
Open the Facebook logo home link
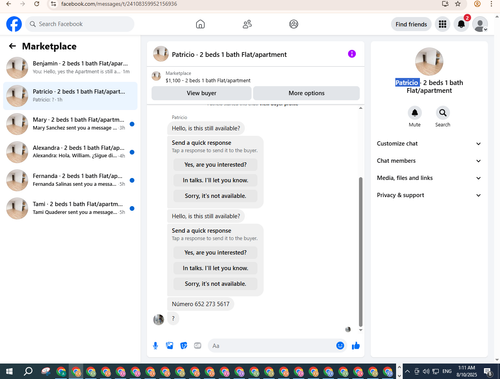(14, 24)
